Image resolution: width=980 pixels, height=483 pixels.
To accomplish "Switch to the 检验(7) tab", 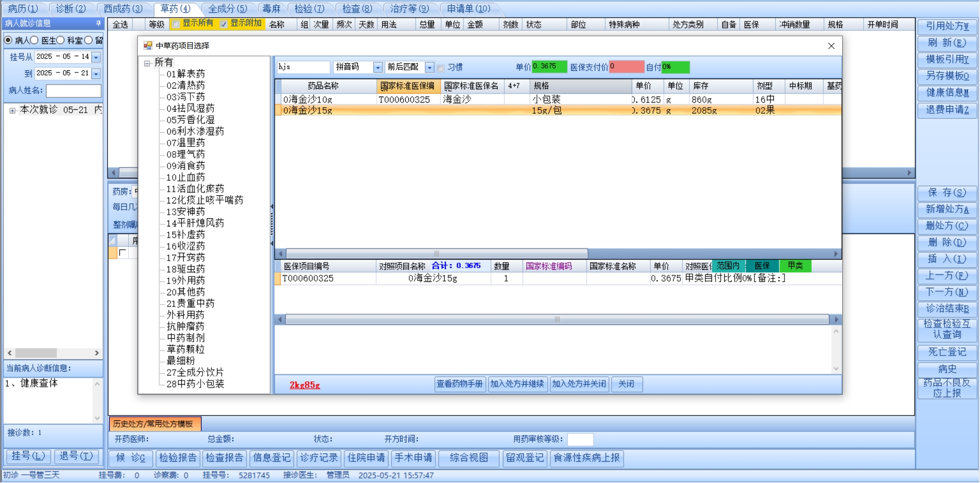I will tap(309, 9).
